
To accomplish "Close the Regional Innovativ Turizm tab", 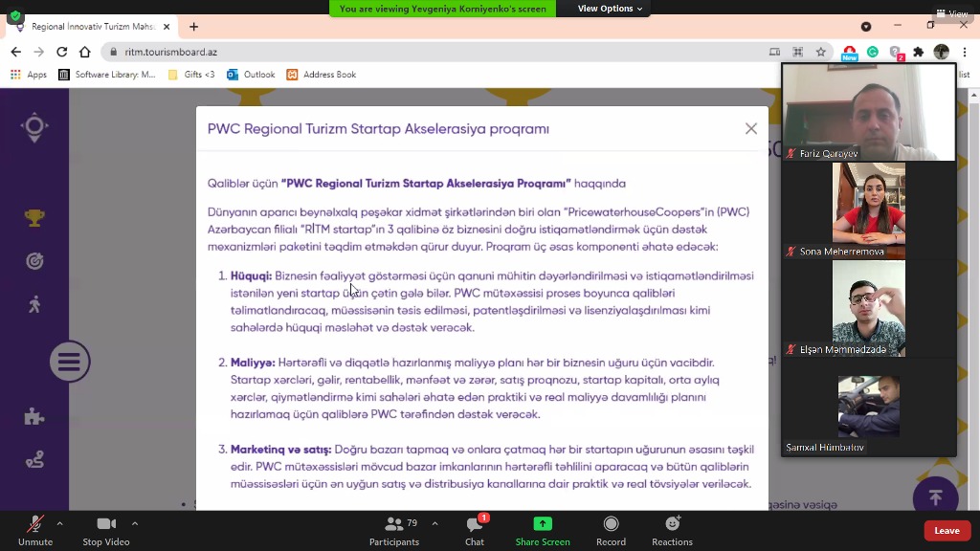I will point(167,27).
